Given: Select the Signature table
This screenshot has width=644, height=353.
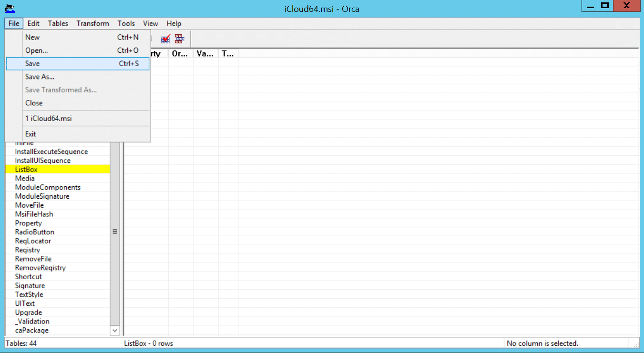Looking at the screenshot, I should coord(57,286).
